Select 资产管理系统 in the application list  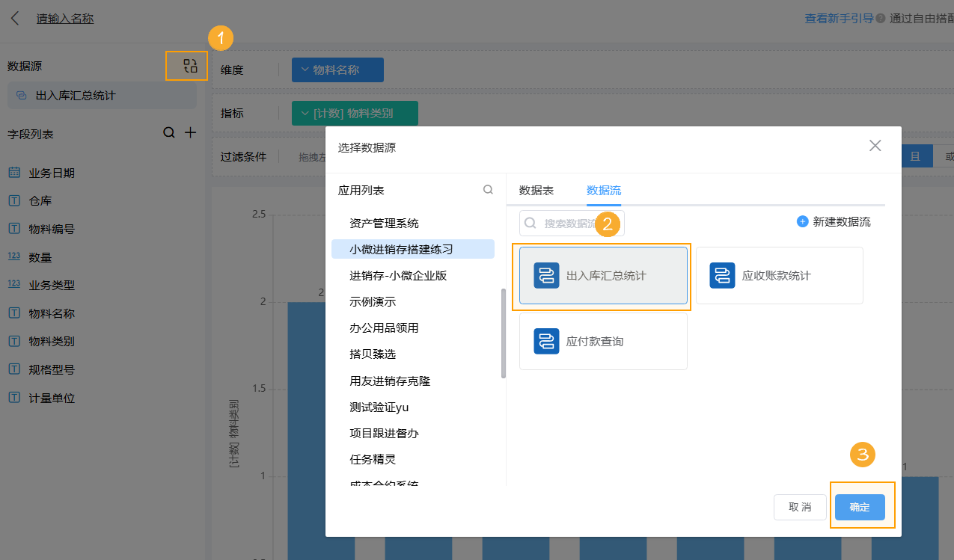pos(384,224)
